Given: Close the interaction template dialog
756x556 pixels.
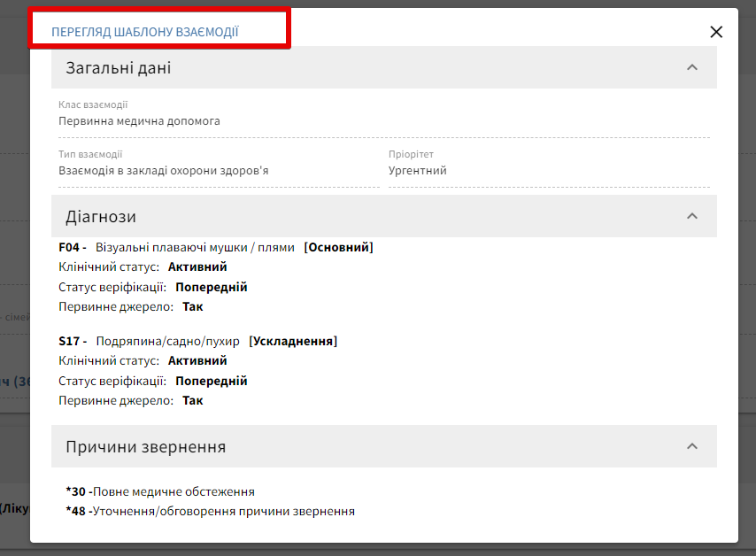Looking at the screenshot, I should tap(716, 32).
